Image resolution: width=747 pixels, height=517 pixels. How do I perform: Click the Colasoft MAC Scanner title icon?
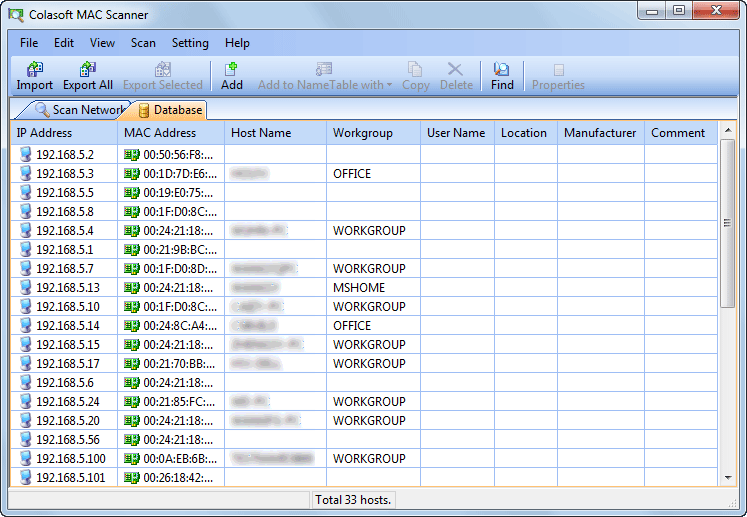[16, 15]
